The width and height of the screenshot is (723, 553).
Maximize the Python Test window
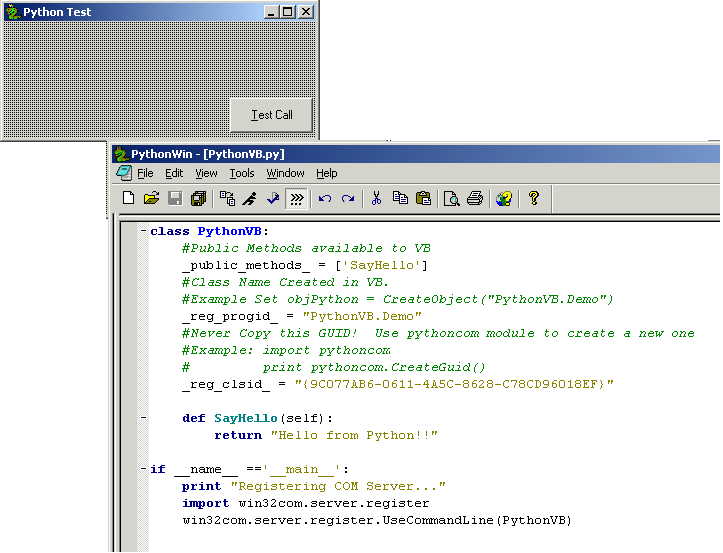tap(287, 12)
